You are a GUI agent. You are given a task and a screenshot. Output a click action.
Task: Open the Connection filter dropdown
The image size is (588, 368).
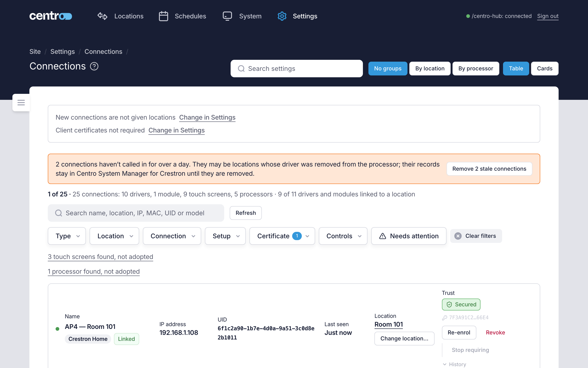coord(172,236)
